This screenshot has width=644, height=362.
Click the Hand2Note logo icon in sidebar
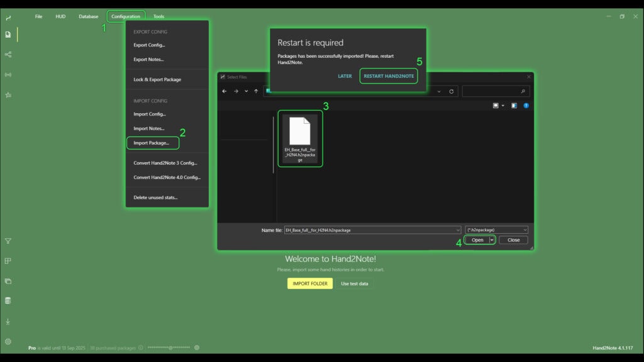[8, 18]
